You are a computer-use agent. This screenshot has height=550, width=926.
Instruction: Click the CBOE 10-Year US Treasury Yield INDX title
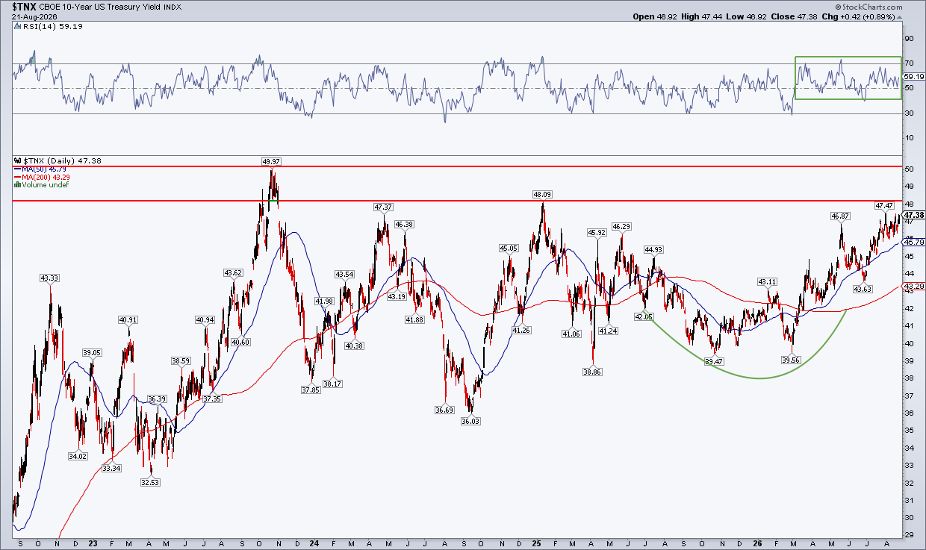coord(110,7)
